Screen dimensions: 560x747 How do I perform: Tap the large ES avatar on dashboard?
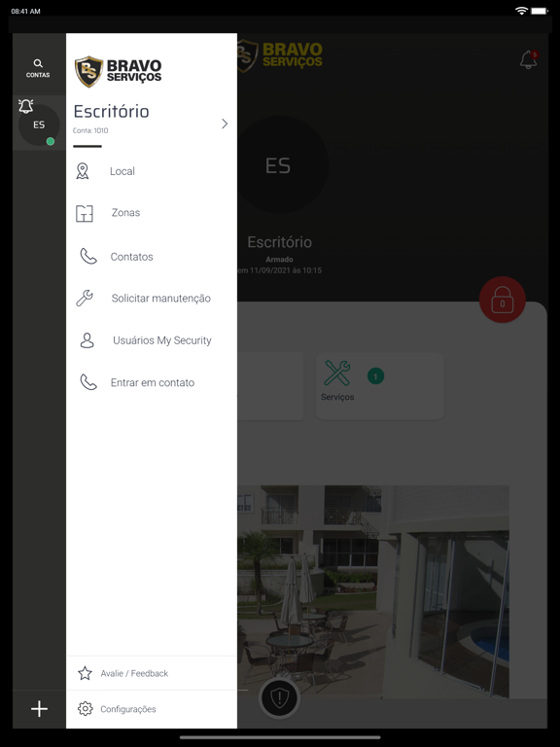coord(280,164)
